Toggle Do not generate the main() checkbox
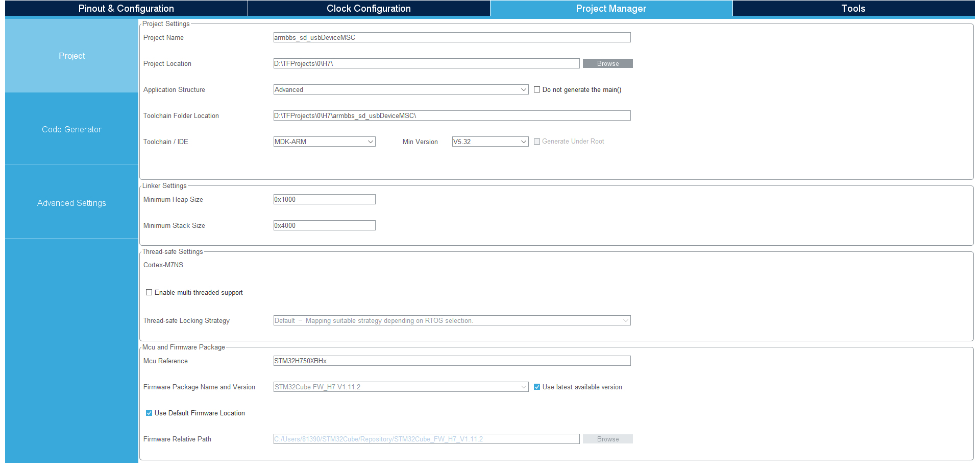 tap(537, 89)
